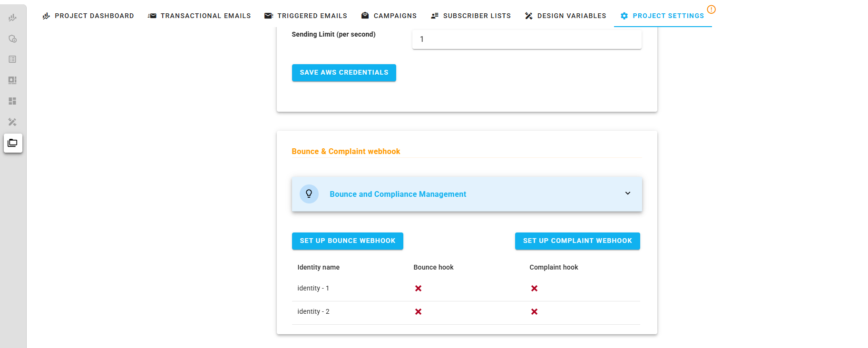This screenshot has width=868, height=348.
Task: Click the magic wand icon in sidebar
Action: [12, 122]
